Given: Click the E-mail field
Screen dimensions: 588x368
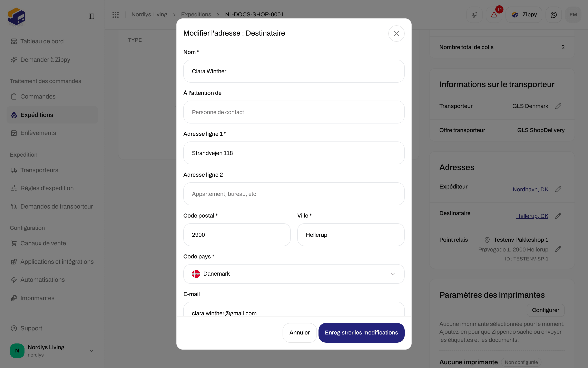Looking at the screenshot, I should (294, 309).
